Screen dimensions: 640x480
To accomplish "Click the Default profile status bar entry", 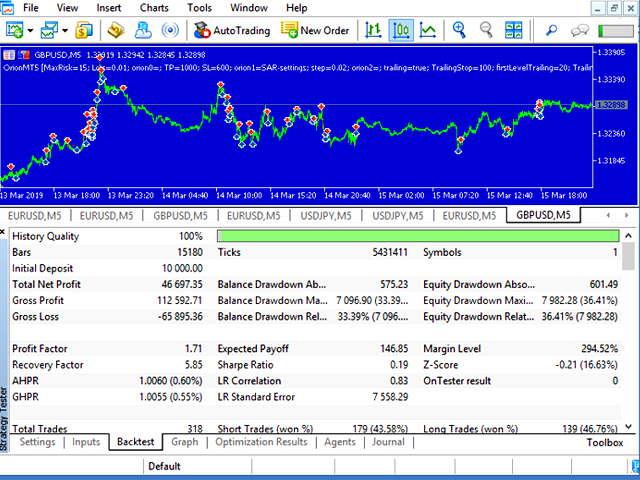I will (164, 466).
